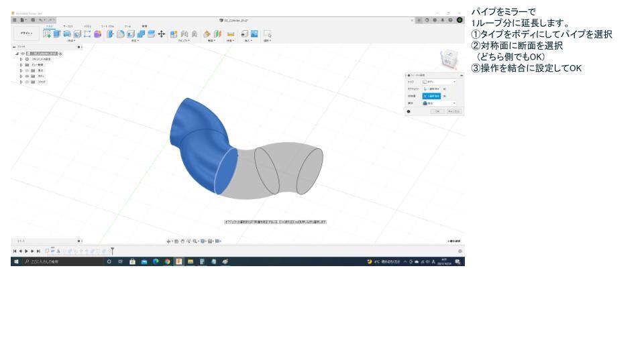Select the Offset Plane construct tool
The width and height of the screenshot is (644, 362).
click(x=207, y=34)
